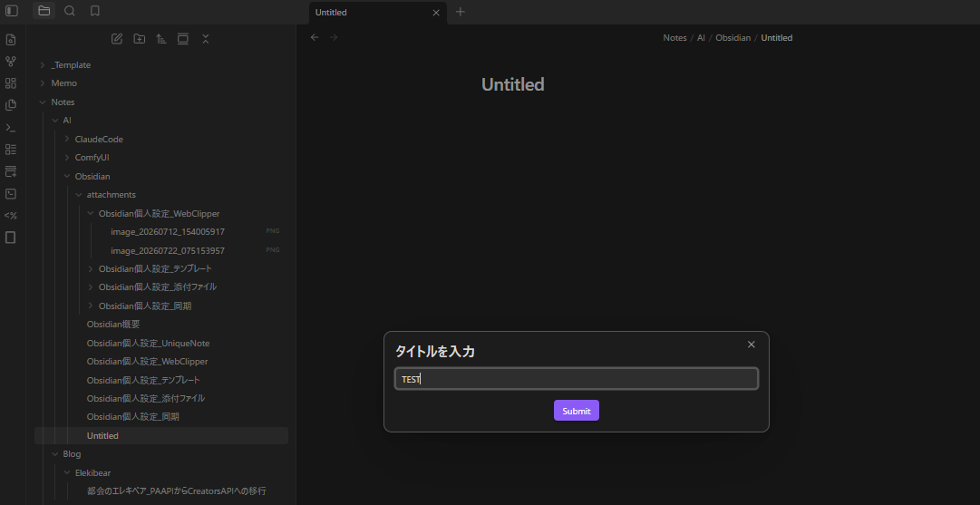Close the Untitled tab
980x505 pixels.
(x=436, y=13)
